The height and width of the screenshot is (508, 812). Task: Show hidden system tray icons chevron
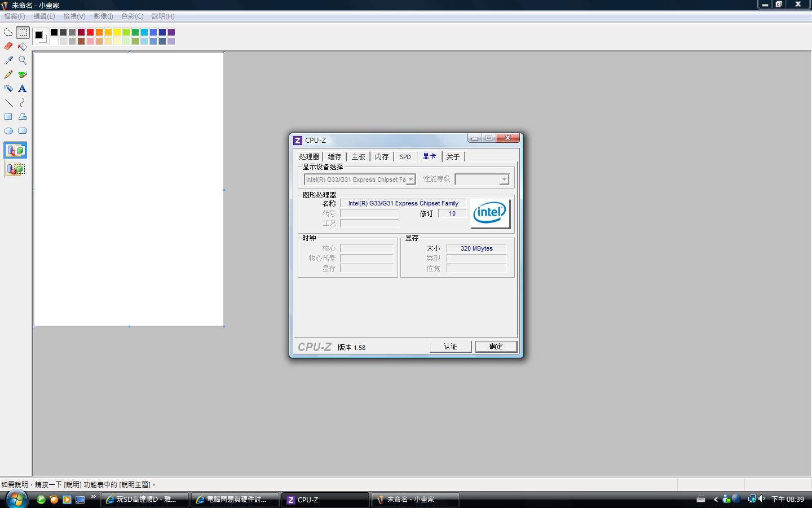[x=716, y=500]
